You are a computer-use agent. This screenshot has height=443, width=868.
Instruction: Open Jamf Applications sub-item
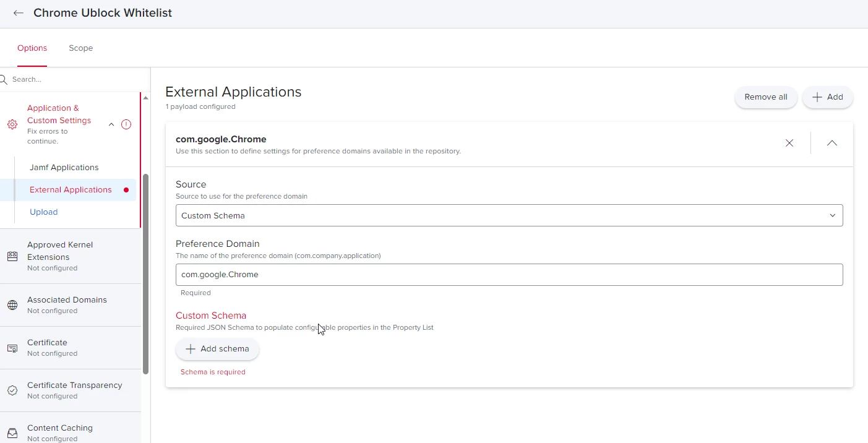click(64, 168)
